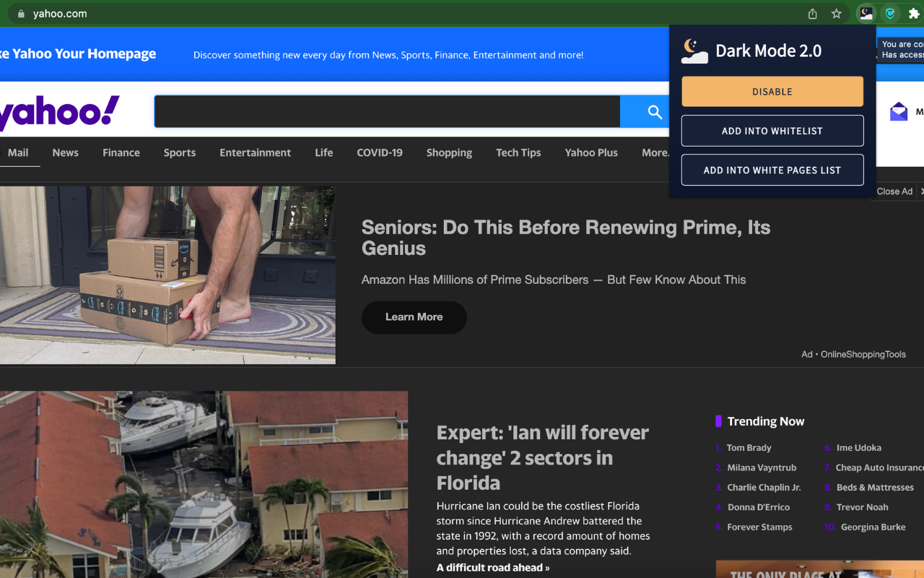Open the Finance section
Image resolution: width=924 pixels, height=578 pixels.
click(x=121, y=152)
